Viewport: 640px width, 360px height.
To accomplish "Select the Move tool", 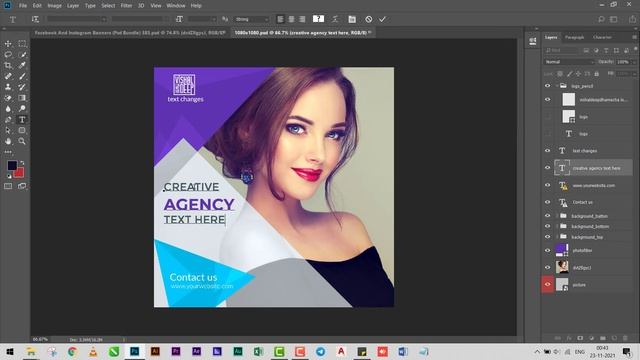I will (8, 44).
